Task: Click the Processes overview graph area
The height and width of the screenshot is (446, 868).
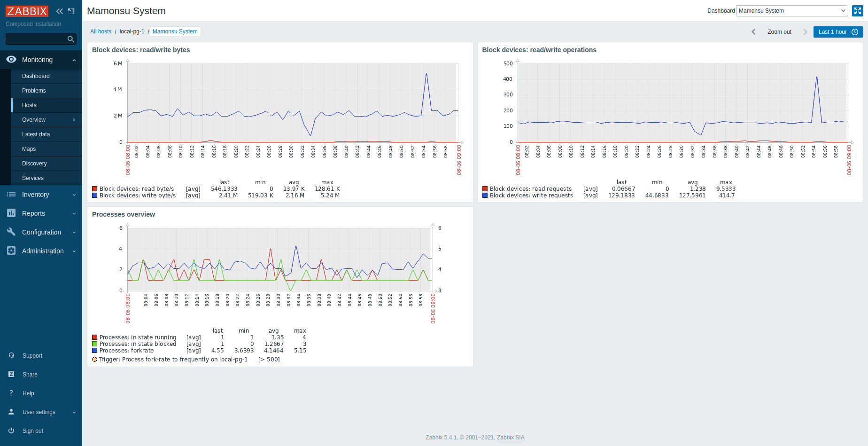Action: 279,259
